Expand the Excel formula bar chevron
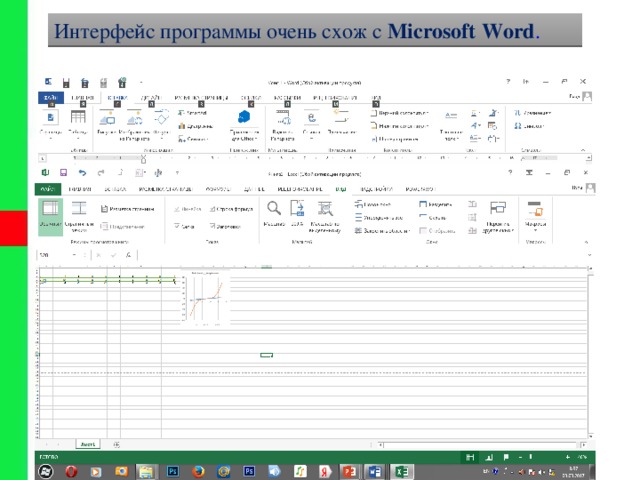The image size is (640, 480). [589, 255]
